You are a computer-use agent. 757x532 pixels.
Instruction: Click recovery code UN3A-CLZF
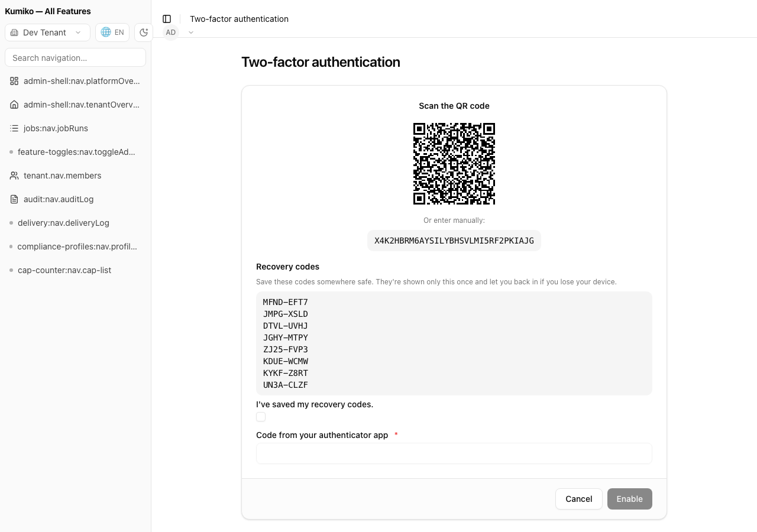point(286,385)
